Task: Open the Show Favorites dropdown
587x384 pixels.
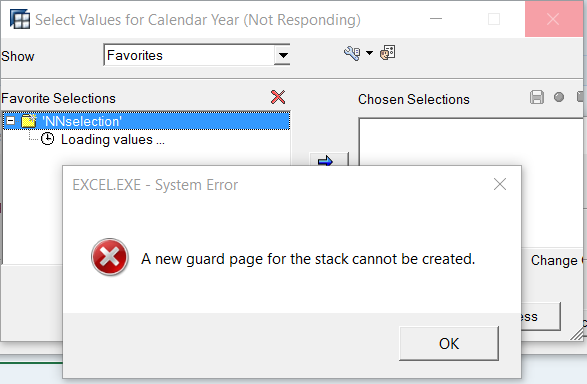Action: 282,55
